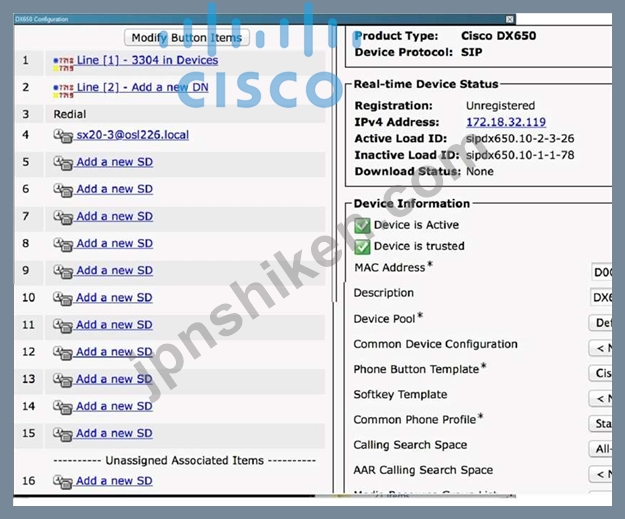Click the speed dial icon in row 12

pyautogui.click(x=63, y=353)
